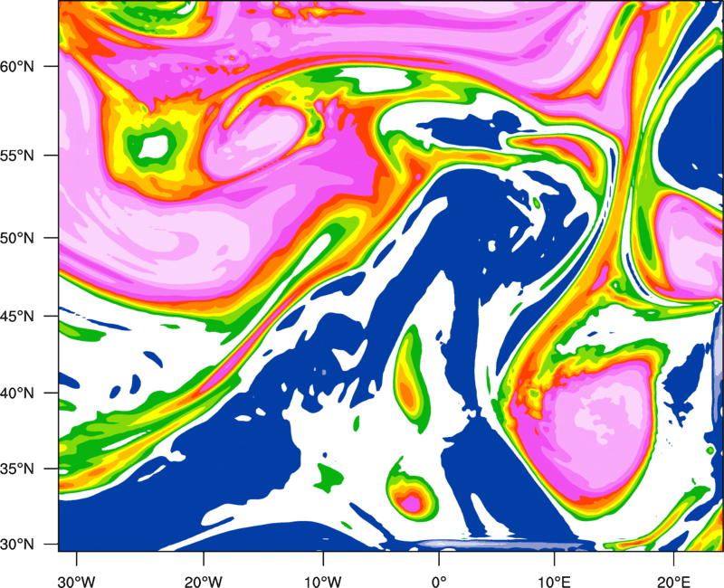The image size is (724, 588).
Task: Click the 35°N latitude label
Action: pyautogui.click(x=17, y=469)
